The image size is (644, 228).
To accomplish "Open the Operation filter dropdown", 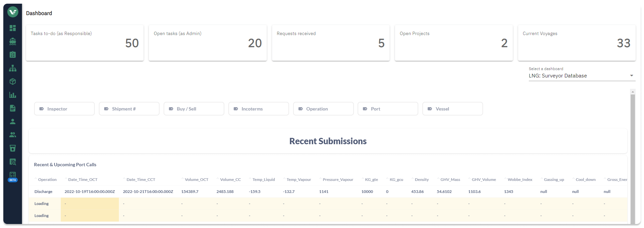I will [x=324, y=109].
